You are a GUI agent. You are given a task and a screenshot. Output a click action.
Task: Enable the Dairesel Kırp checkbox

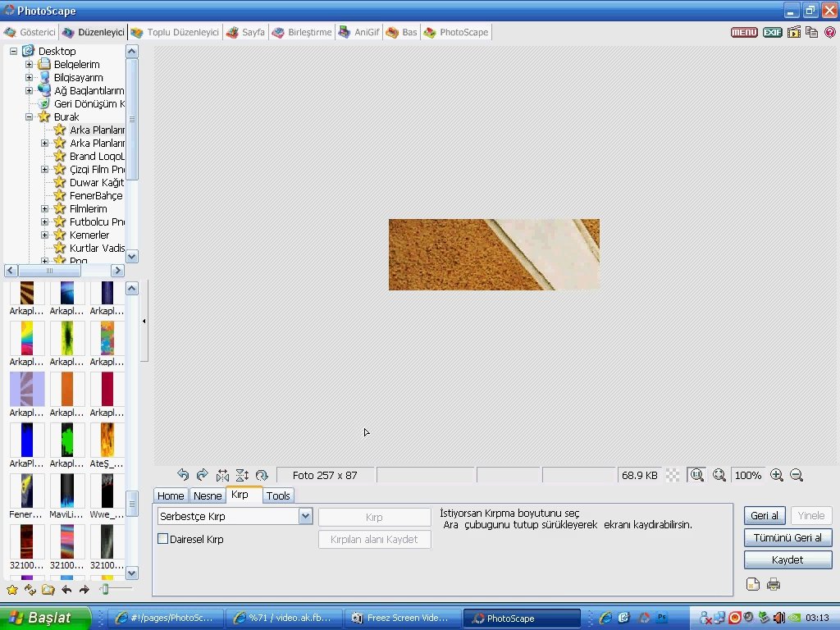[x=163, y=539]
